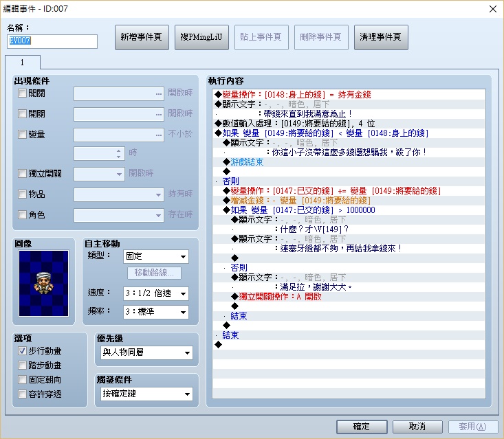Click the 複PMingLiU copy page button
Viewport: 504px width, 439px height.
click(201, 37)
